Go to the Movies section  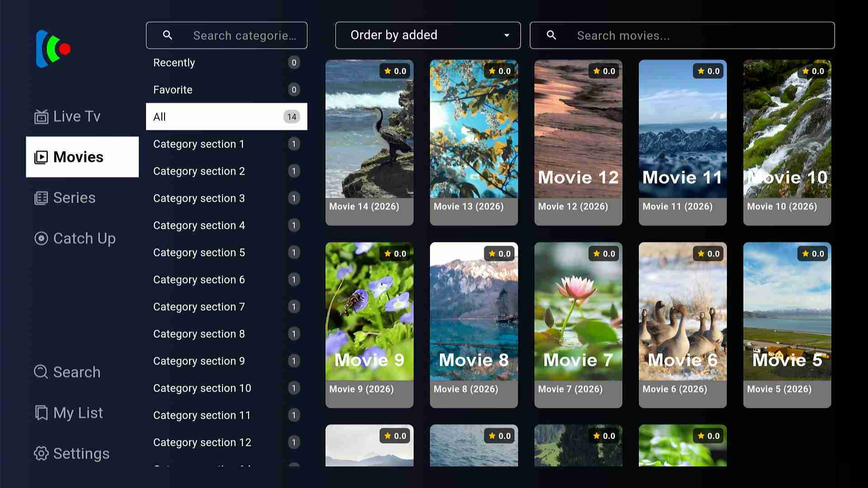point(82,157)
